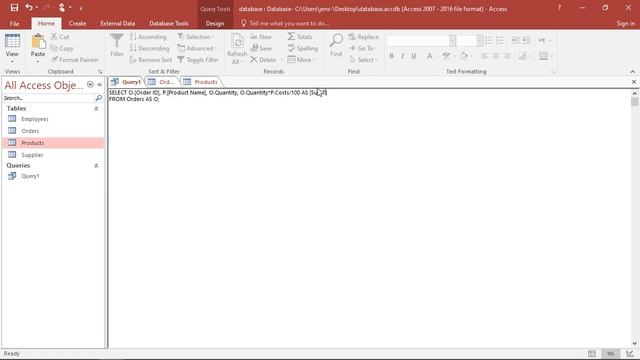This screenshot has height=360, width=640.
Task: Select the Query1 document tab
Action: pyautogui.click(x=126, y=82)
